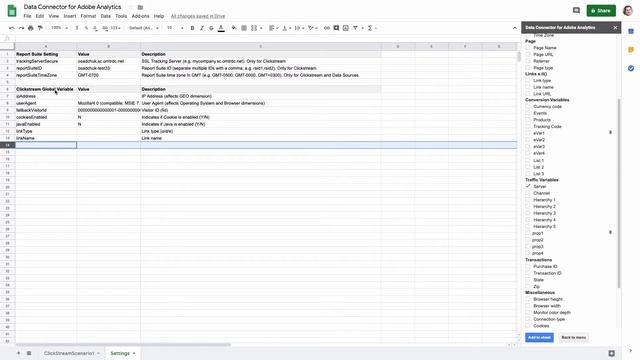Open the Keep notes side panel icon
This screenshot has height=360, width=640.
(x=631, y=50)
